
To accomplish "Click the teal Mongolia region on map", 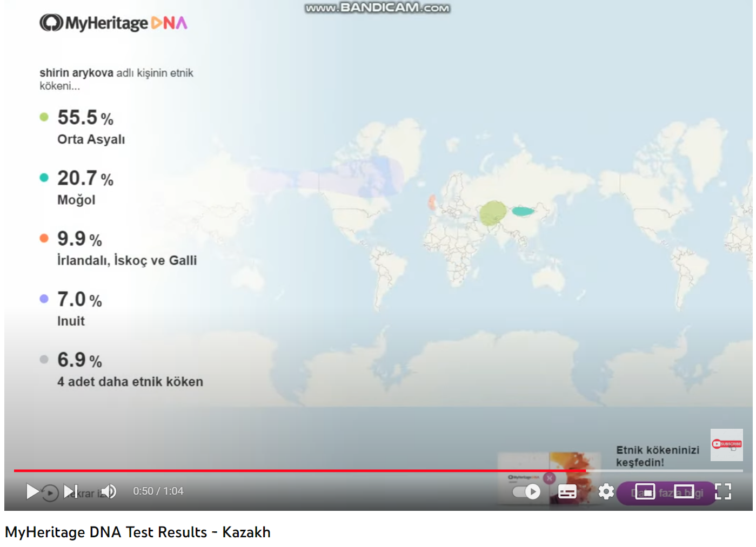I will click(523, 211).
